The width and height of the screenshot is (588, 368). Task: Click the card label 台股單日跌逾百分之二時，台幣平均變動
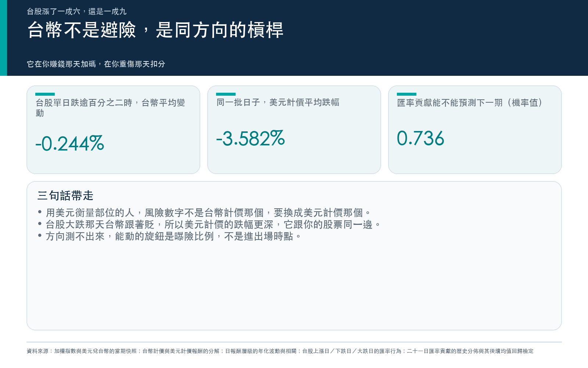[x=110, y=108]
